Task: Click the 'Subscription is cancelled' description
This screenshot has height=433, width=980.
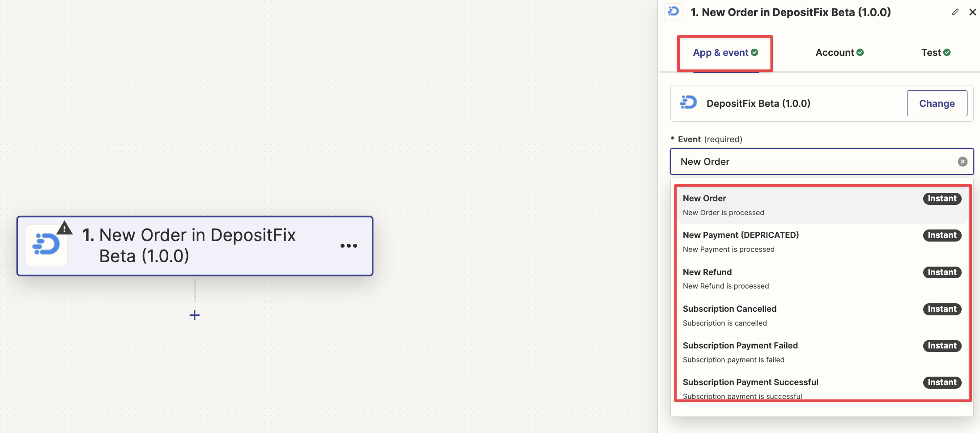Action: 725,323
